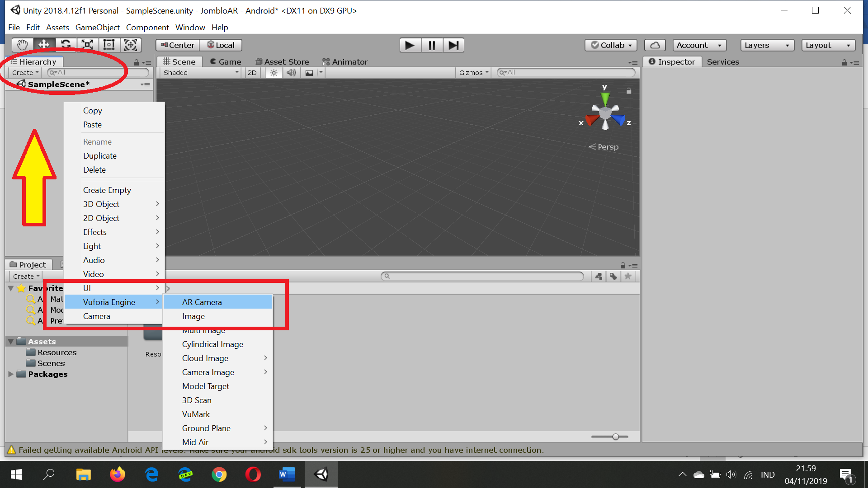This screenshot has height=488, width=868.
Task: Collapse the Favorites group
Action: (11, 288)
